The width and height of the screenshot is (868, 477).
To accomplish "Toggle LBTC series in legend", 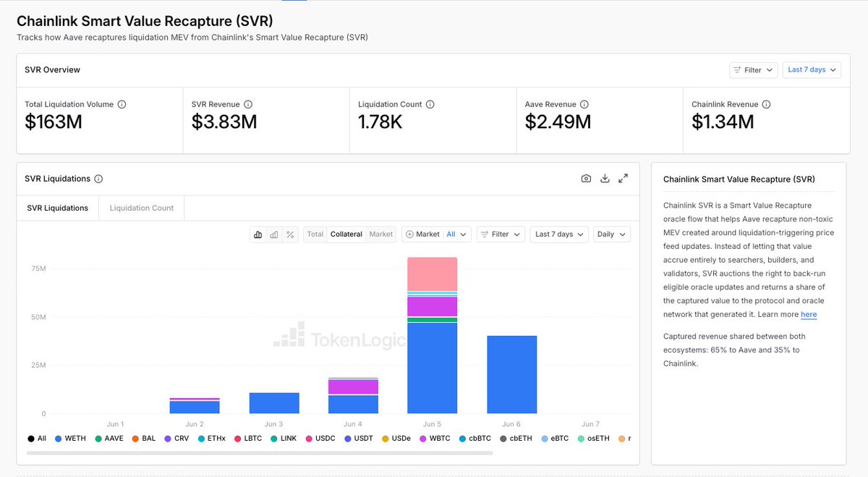I will pyautogui.click(x=247, y=439).
